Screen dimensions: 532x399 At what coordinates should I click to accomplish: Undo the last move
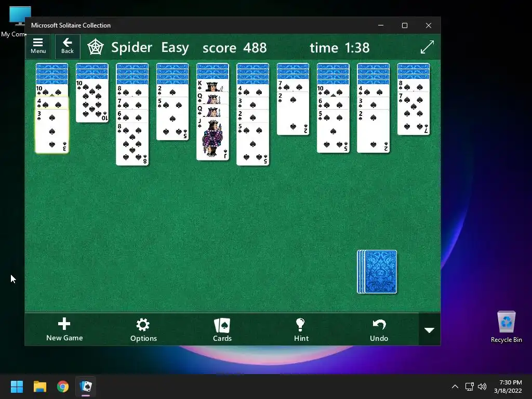[x=379, y=329]
